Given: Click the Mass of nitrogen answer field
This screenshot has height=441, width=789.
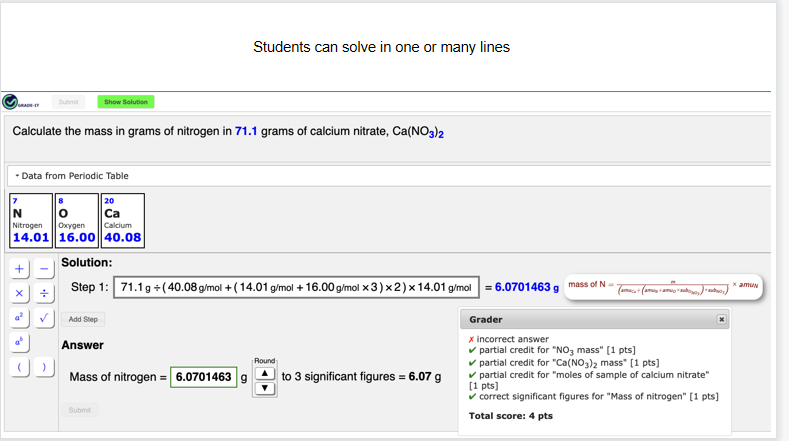Looking at the screenshot, I should 204,377.
